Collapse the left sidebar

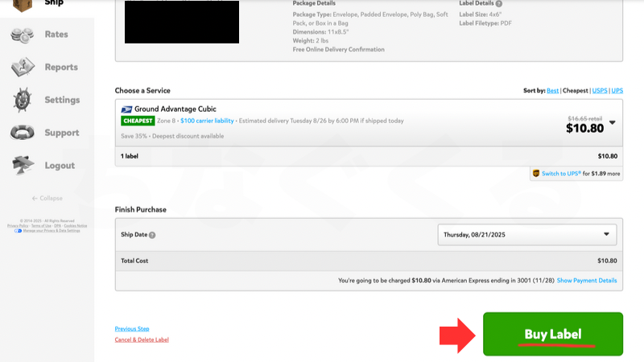click(47, 198)
